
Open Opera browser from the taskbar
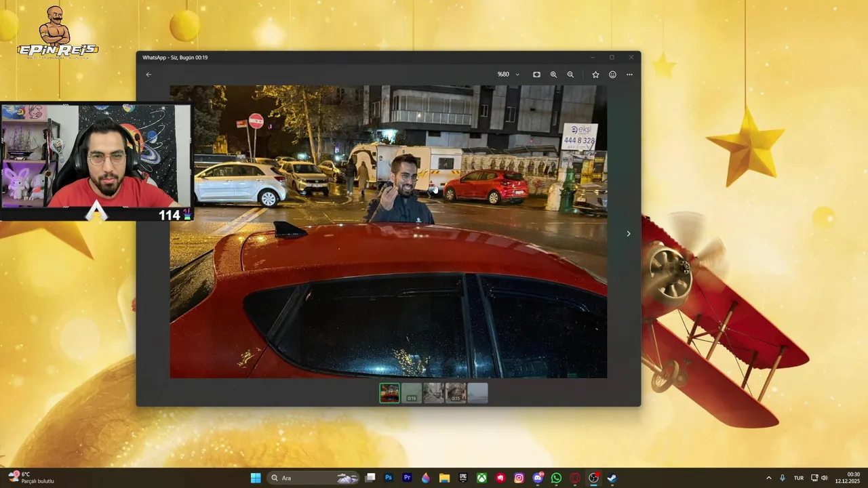(575, 478)
